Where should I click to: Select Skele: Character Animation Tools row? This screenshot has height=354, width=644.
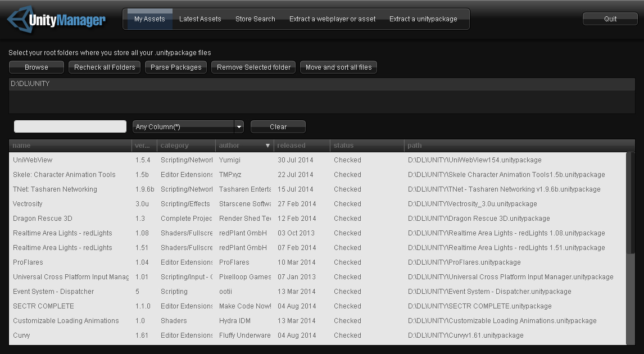[318, 175]
